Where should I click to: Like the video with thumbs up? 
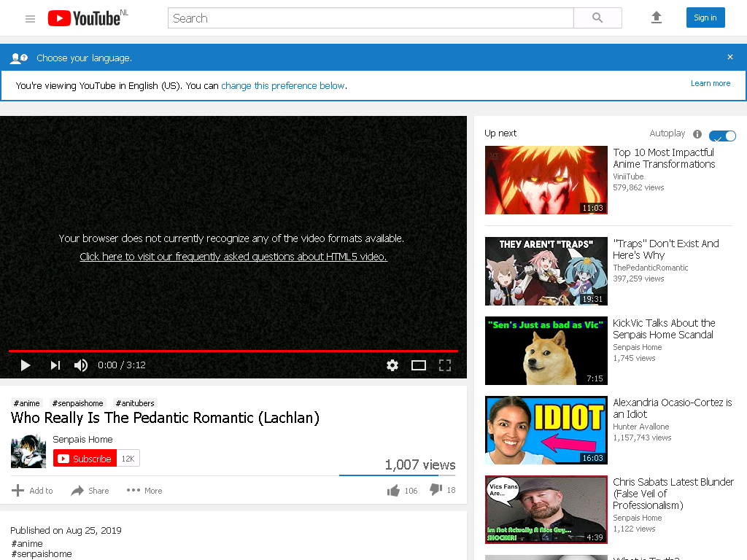pos(393,491)
